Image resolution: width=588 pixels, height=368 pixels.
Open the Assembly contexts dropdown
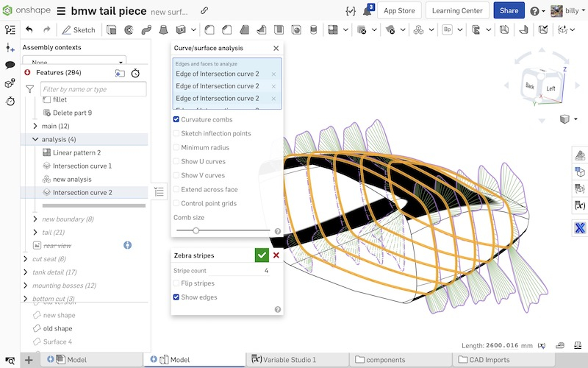(74, 61)
